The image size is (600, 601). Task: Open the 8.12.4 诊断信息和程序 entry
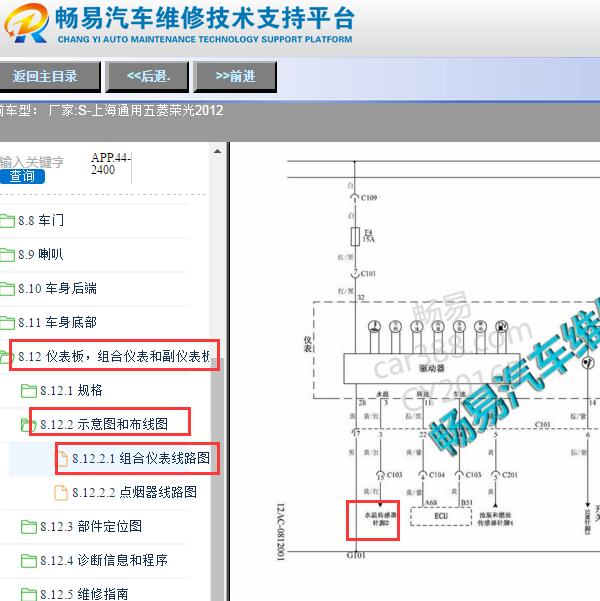[104, 560]
